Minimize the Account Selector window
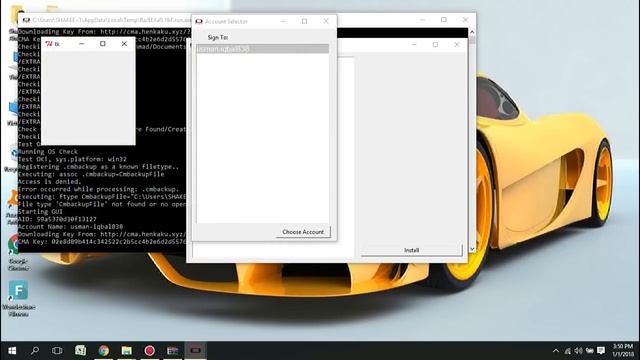 283,21
